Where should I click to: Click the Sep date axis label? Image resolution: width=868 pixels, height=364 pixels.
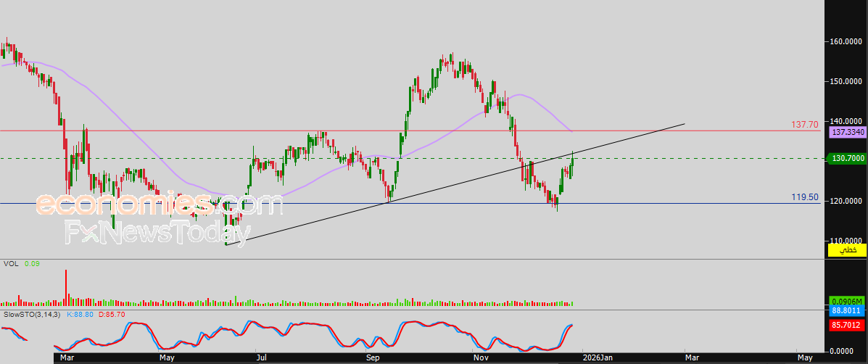pos(373,358)
